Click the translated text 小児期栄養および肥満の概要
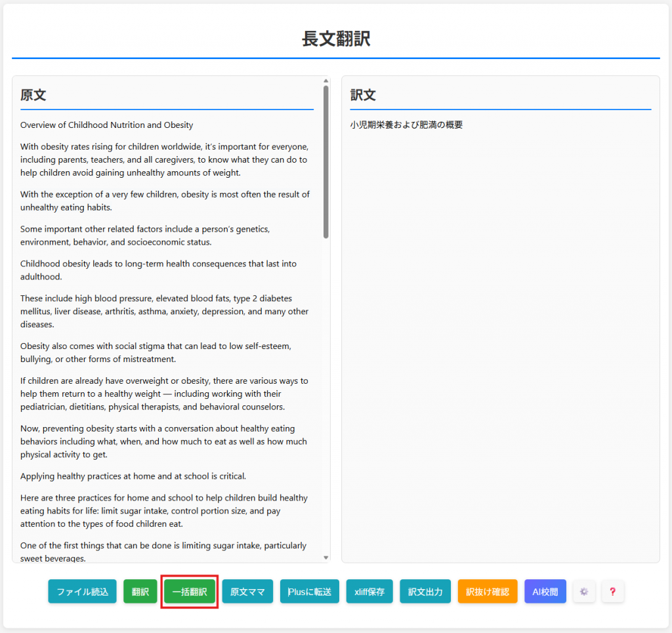 coord(406,125)
